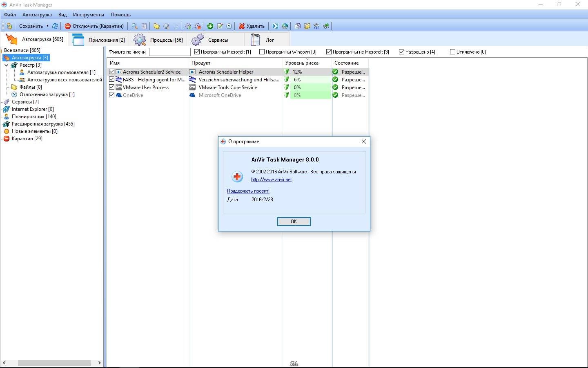Select Карантин [29] tree item
The height and width of the screenshot is (368, 588).
(27, 139)
